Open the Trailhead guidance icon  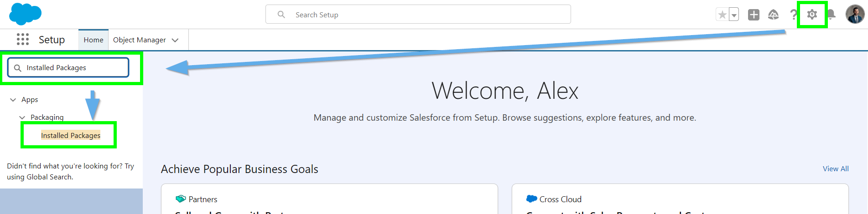pos(773,15)
